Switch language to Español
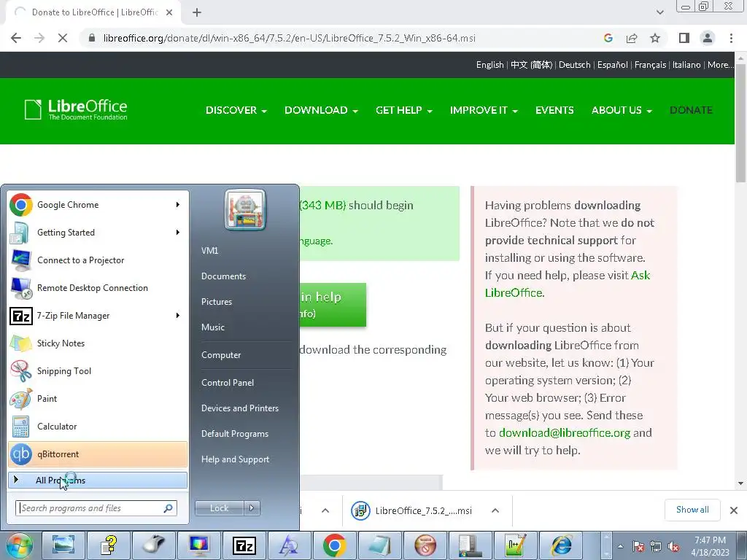 pyautogui.click(x=612, y=65)
